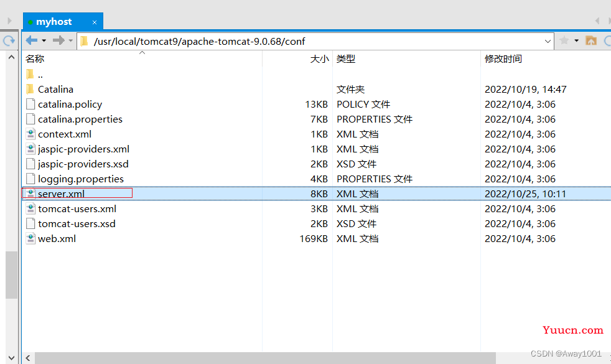Image resolution: width=611 pixels, height=364 pixels.
Task: Click the 169KB size of web.xml
Action: (x=314, y=238)
